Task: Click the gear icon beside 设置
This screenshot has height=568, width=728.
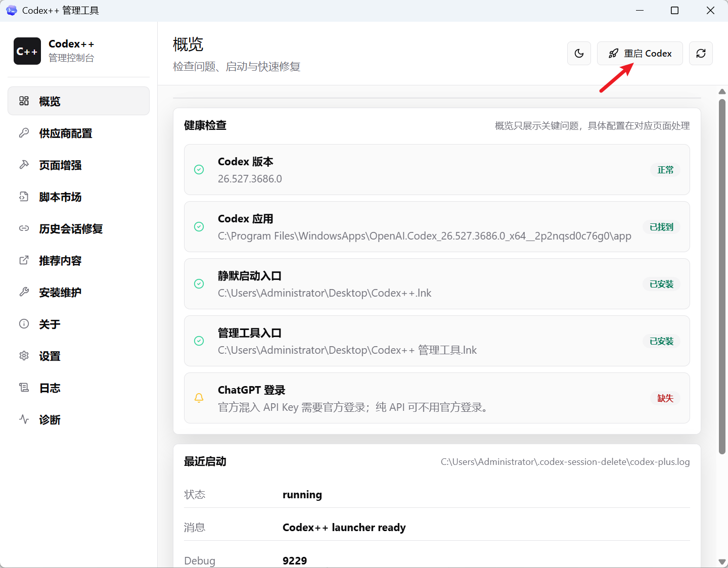Action: coord(24,356)
